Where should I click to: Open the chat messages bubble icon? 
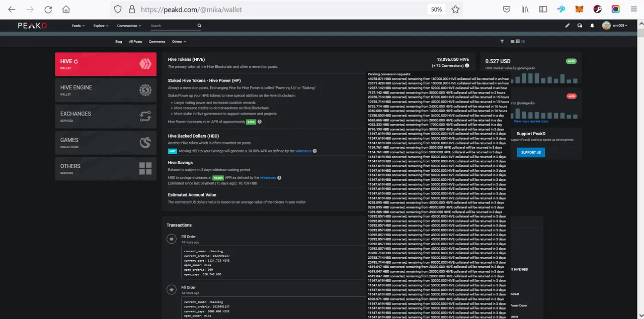pyautogui.click(x=580, y=26)
